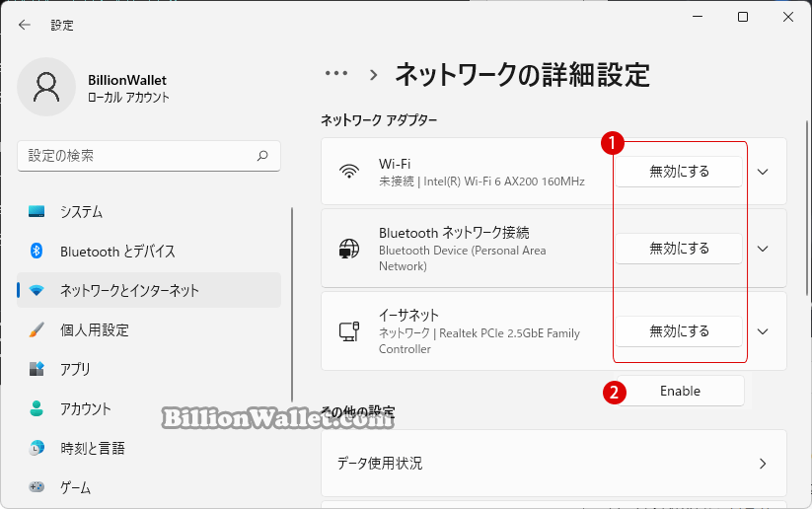Expand the イーサネット adapter chevron

tap(763, 331)
